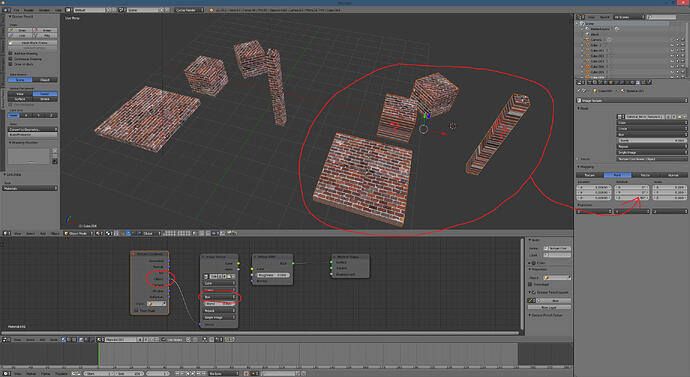
Task: Open the All Scenes outliner display dropdown
Action: click(x=629, y=17)
